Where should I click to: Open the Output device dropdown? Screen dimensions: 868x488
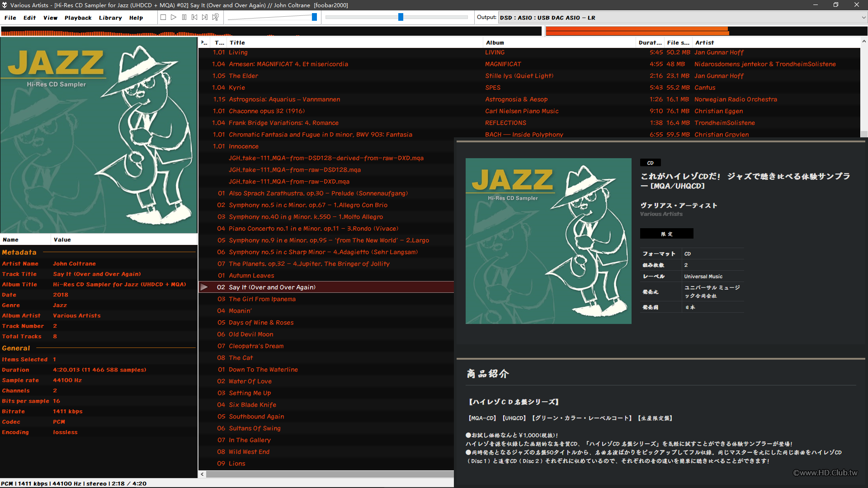[863, 18]
